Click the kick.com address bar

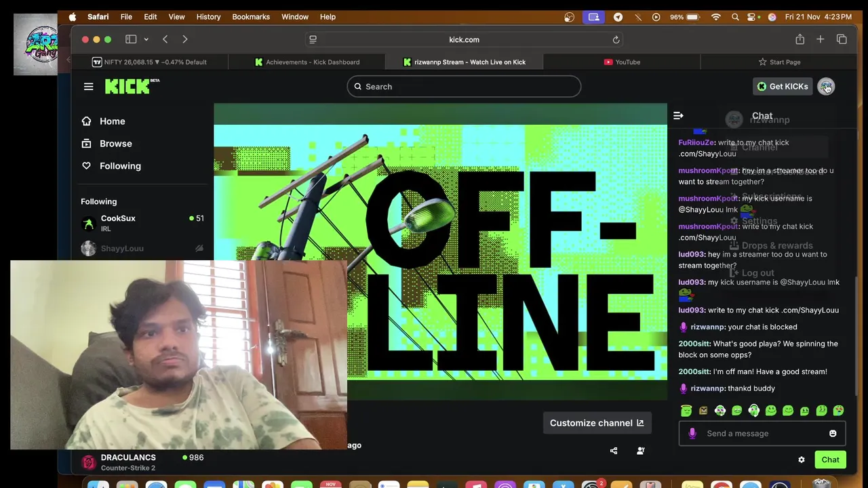pos(464,39)
